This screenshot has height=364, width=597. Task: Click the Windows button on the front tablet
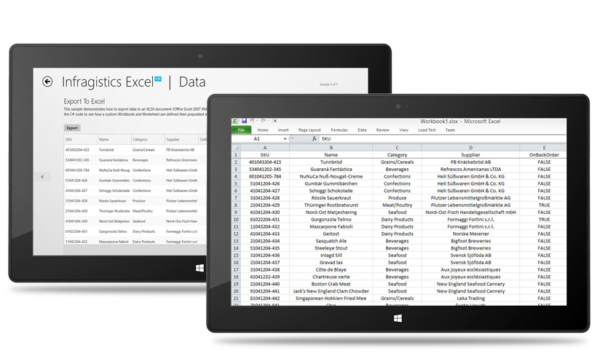point(398,318)
